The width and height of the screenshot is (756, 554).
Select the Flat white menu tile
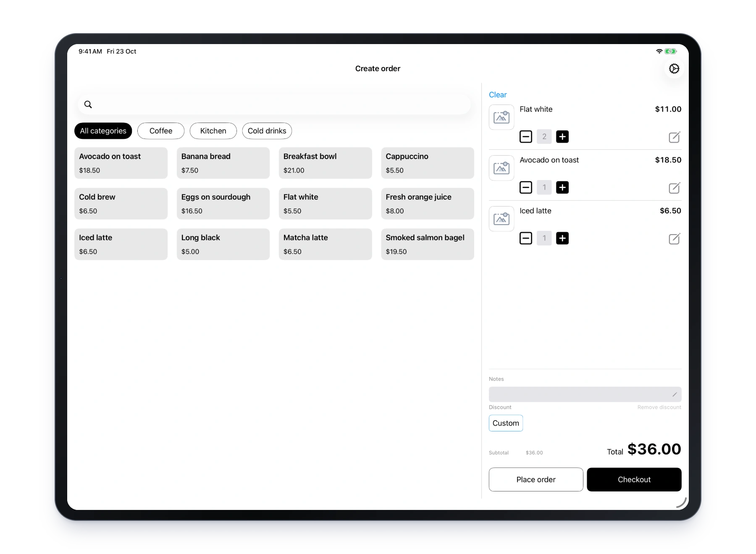tap(325, 204)
